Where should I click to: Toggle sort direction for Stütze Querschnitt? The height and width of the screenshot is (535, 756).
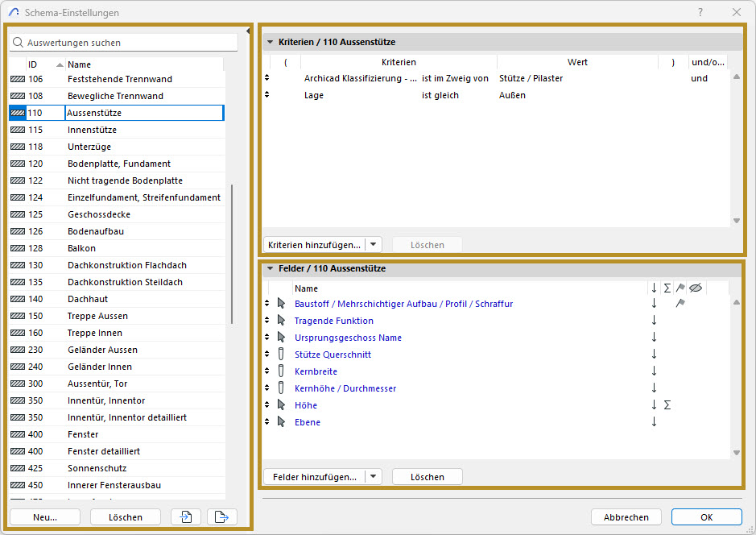pyautogui.click(x=654, y=354)
